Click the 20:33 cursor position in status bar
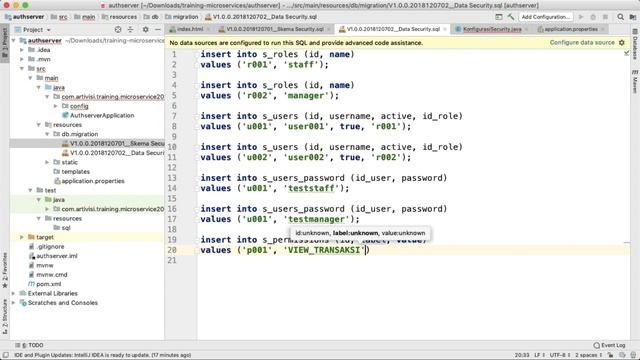Image resolution: width=640 pixels, height=360 pixels. (x=522, y=355)
